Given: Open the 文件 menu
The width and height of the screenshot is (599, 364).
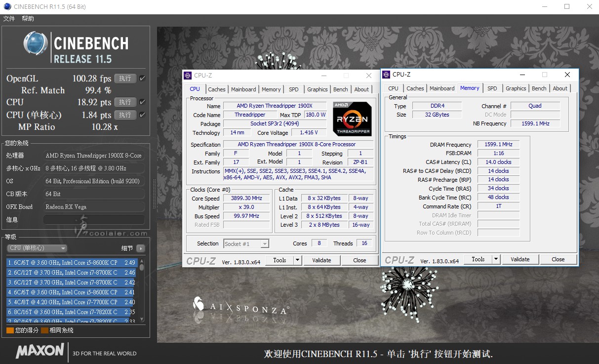Looking at the screenshot, I should click(9, 19).
